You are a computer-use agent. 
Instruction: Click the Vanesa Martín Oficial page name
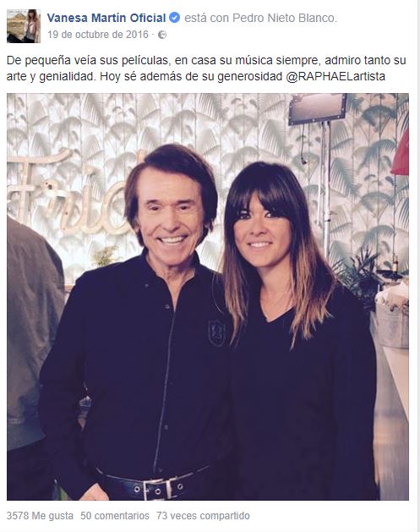[106, 18]
